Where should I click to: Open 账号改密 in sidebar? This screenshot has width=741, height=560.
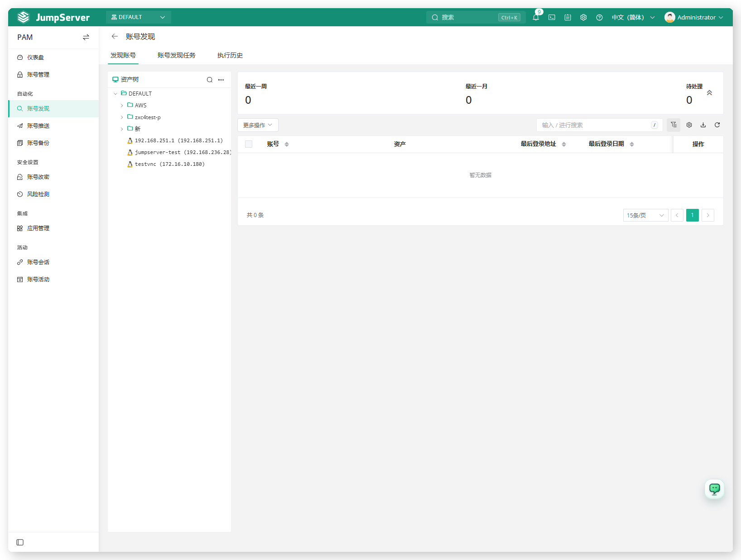(x=53, y=177)
